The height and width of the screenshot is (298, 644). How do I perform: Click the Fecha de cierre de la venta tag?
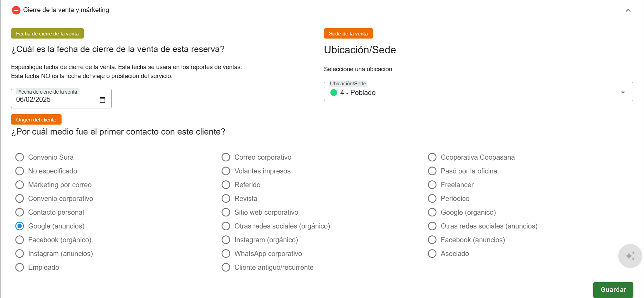click(x=47, y=34)
